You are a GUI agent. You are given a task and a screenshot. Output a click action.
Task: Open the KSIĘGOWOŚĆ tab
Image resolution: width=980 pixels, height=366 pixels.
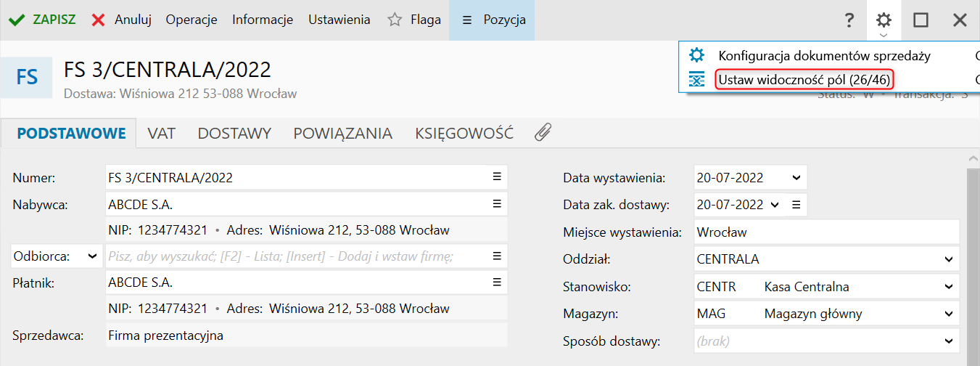[x=464, y=133]
